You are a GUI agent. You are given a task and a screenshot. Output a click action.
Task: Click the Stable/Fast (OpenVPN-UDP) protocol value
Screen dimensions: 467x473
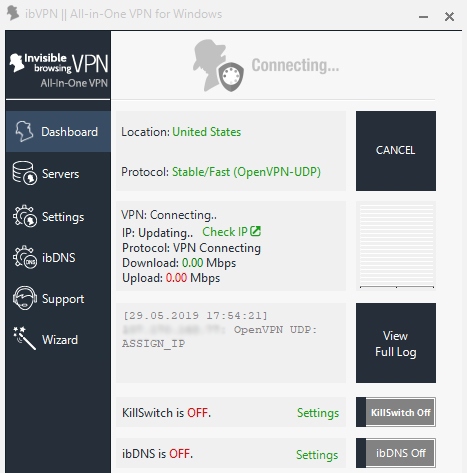coord(246,172)
